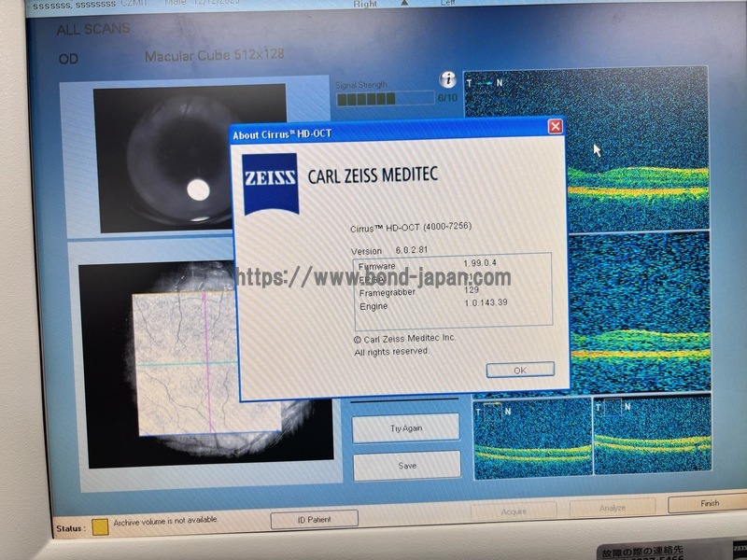Click the Acquire button

pos(513,511)
